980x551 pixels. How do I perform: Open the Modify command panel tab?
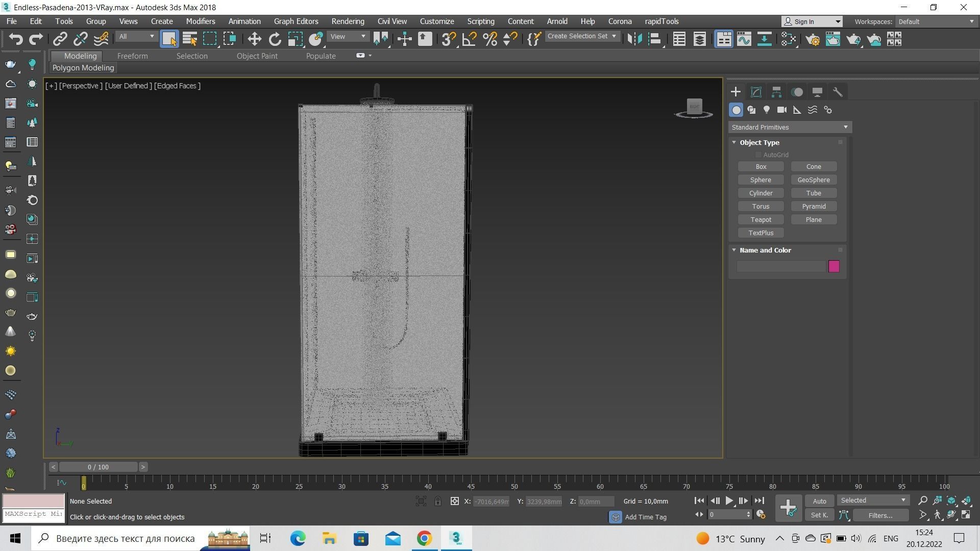pyautogui.click(x=756, y=92)
